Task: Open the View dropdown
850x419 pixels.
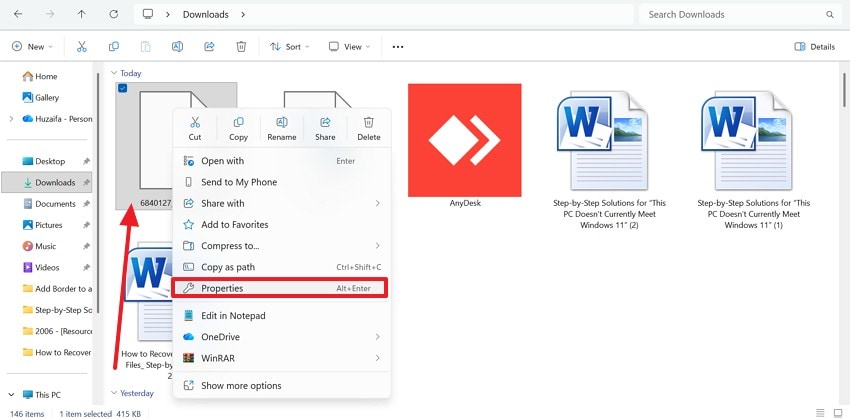Action: pyautogui.click(x=350, y=47)
